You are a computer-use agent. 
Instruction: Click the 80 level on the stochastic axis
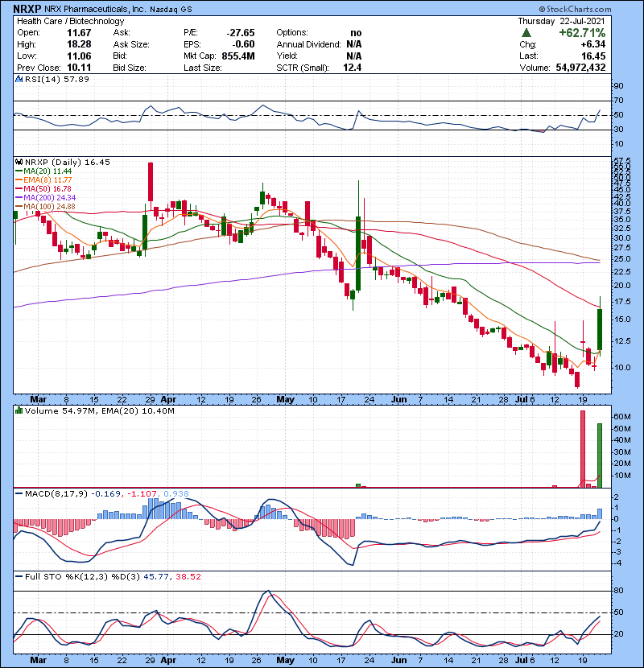coord(618,591)
